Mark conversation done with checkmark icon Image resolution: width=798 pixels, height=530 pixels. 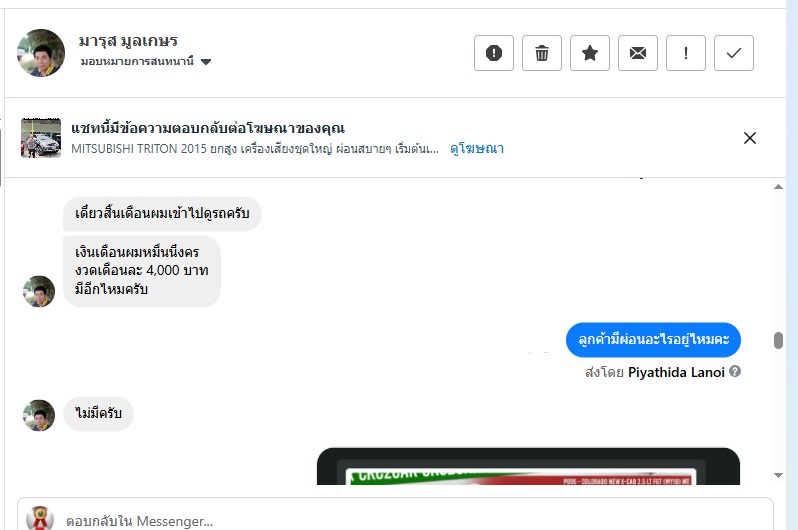click(733, 53)
